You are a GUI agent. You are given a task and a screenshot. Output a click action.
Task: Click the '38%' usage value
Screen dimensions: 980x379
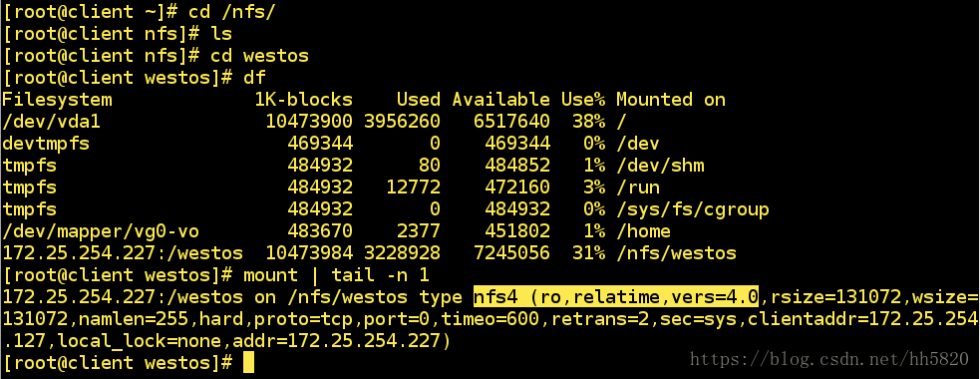[x=588, y=122]
